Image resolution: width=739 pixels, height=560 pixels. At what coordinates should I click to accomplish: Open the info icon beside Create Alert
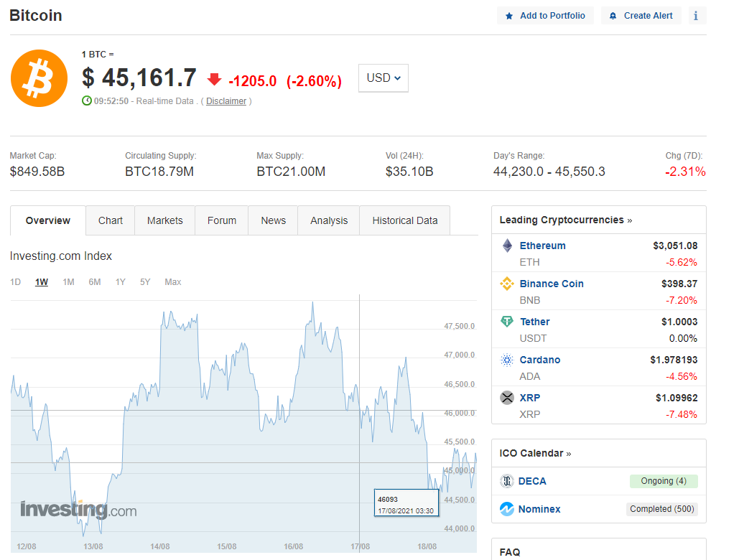coord(696,16)
